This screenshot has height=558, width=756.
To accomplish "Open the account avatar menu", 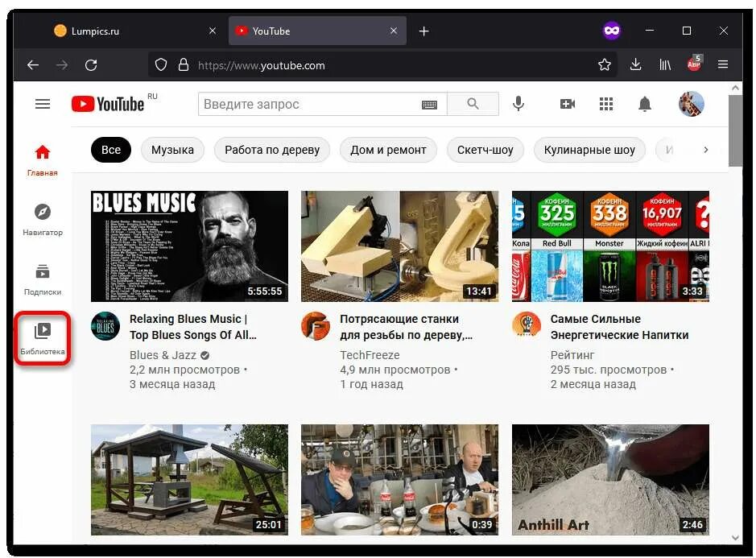I will 692,104.
